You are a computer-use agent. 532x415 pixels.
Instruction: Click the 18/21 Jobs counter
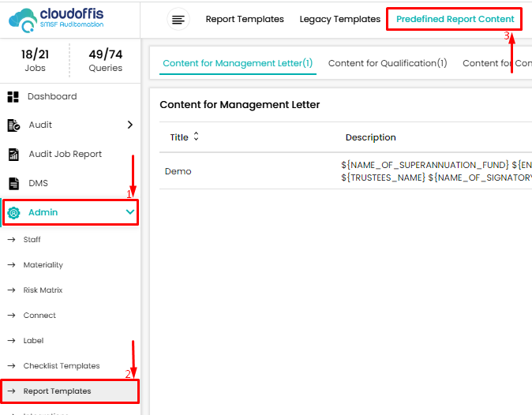tap(35, 60)
